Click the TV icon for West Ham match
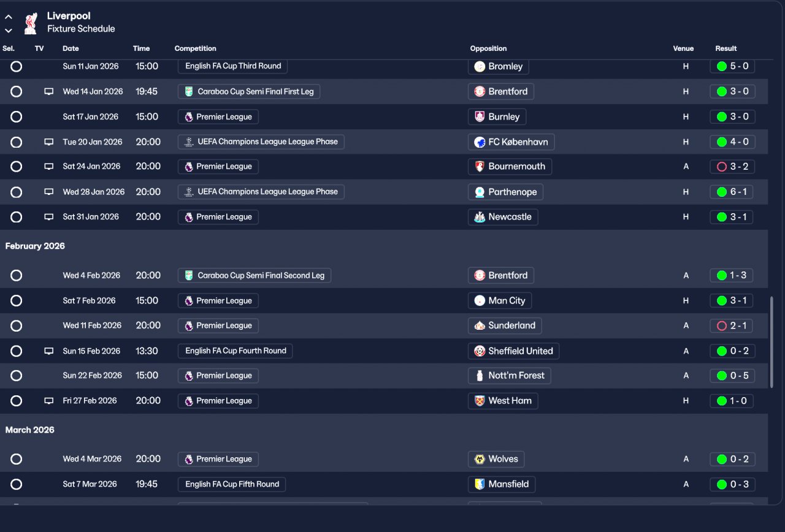 [49, 401]
